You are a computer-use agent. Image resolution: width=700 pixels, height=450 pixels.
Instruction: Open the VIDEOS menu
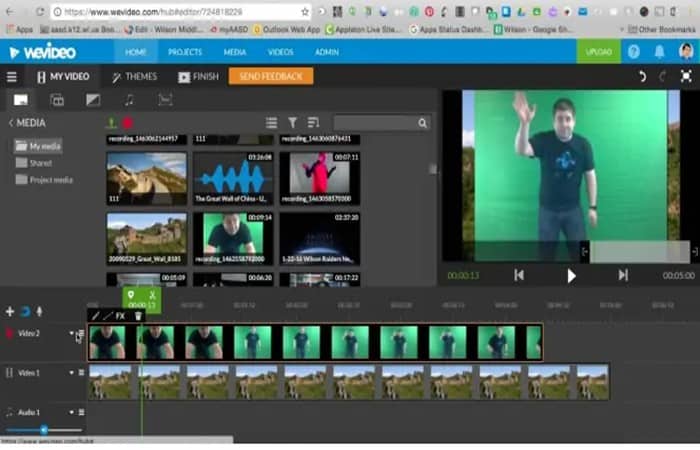click(280, 52)
